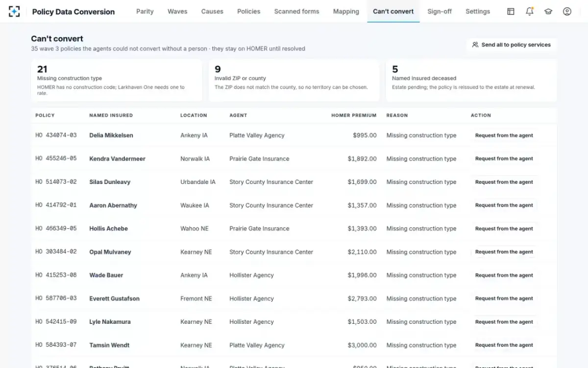Screen dimensions: 588x368
Task: Open the notifications bell
Action: [530, 11]
